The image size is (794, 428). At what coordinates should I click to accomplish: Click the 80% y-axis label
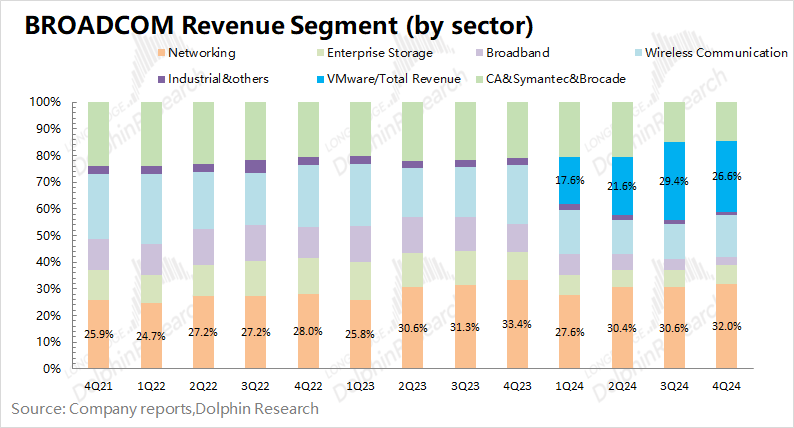48,155
